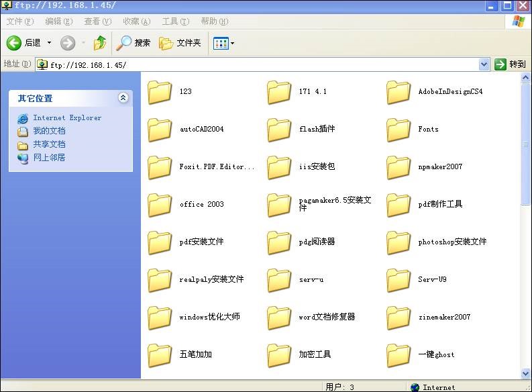Open the 加密工具 folder icon
532x392 pixels.
coord(279,355)
